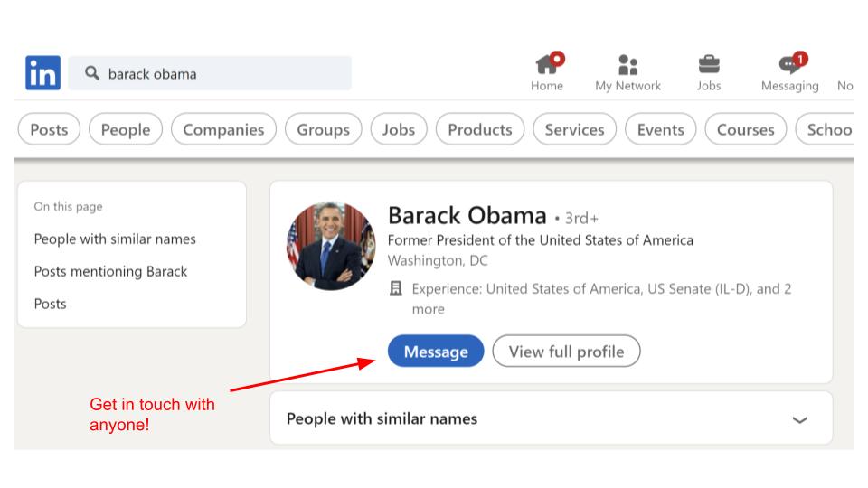
Task: Focus the search field containing barack obama
Action: (226, 73)
